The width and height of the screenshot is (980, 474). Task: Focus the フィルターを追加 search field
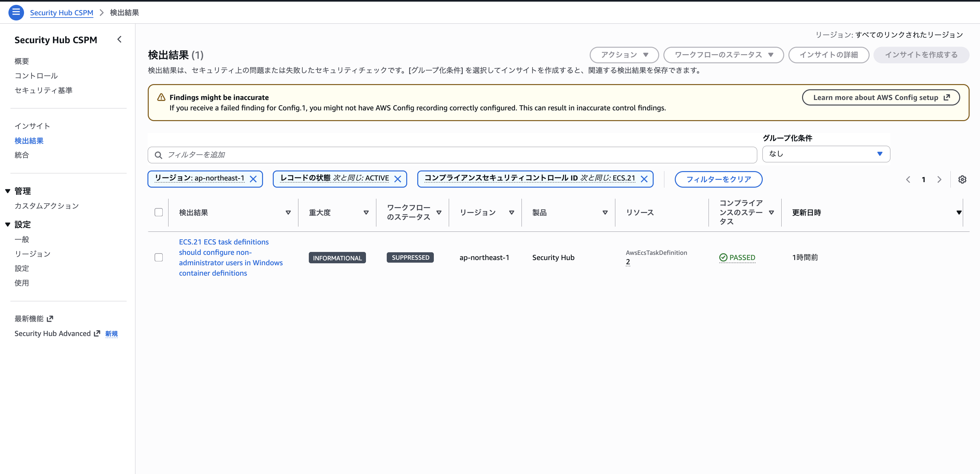click(452, 155)
